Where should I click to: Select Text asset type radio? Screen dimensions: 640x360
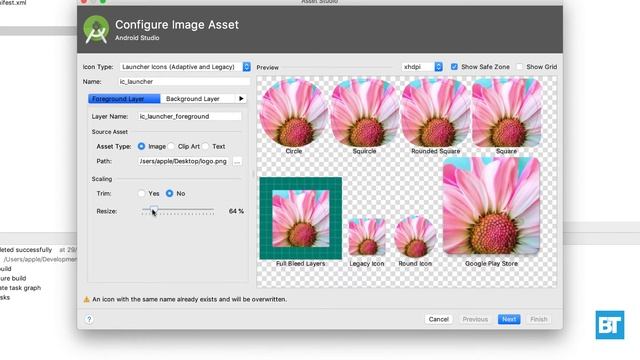point(206,146)
